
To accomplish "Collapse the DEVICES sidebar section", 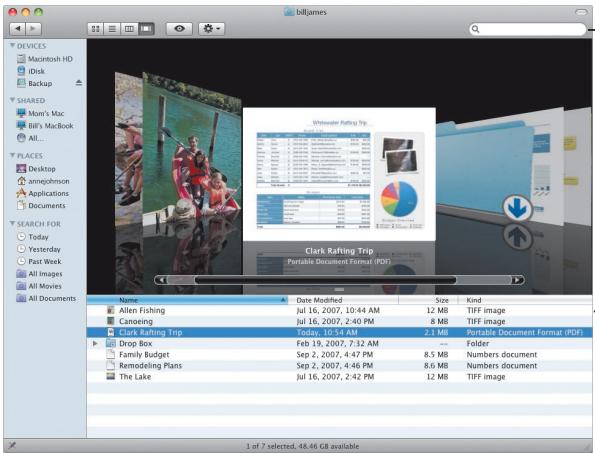I will point(12,46).
